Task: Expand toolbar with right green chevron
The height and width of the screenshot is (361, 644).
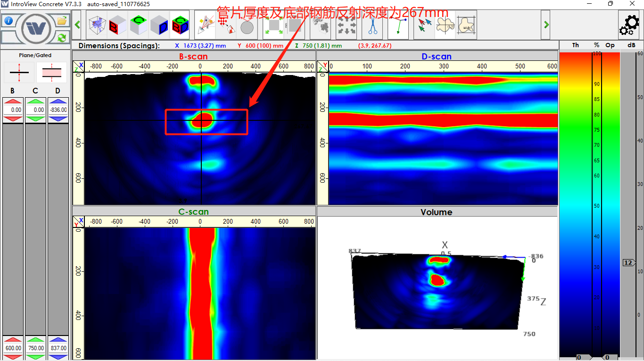Action: tap(546, 25)
